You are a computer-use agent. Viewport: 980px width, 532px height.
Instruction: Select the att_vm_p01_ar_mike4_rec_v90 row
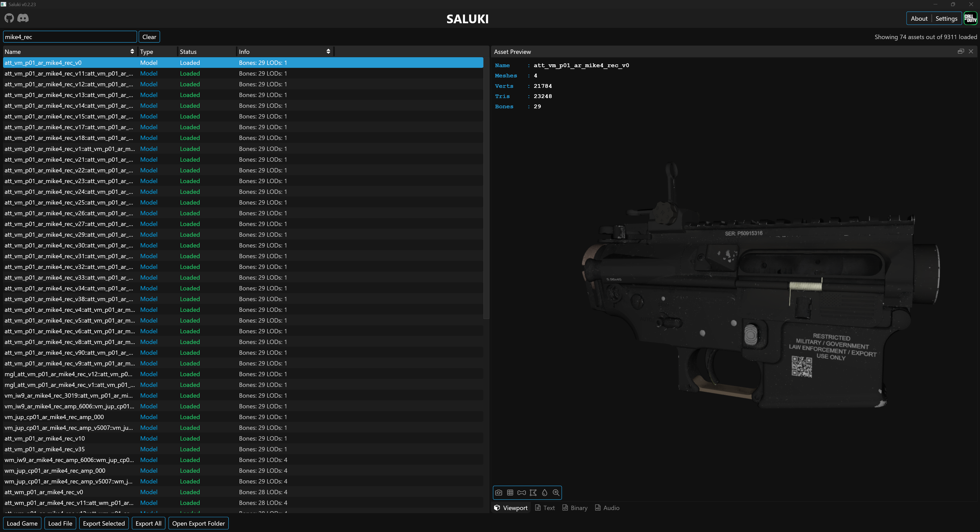[243, 353]
